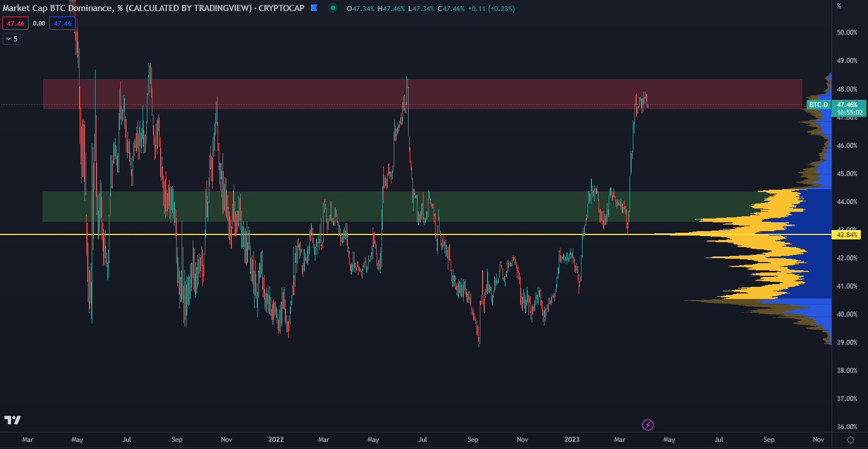The height and width of the screenshot is (449, 868).
Task: Click the yellow volume profile histogram
Action: [x=773, y=248]
